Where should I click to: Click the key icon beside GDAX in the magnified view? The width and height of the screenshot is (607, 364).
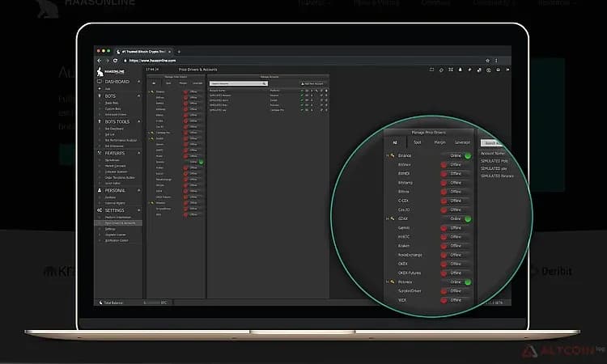pos(393,218)
